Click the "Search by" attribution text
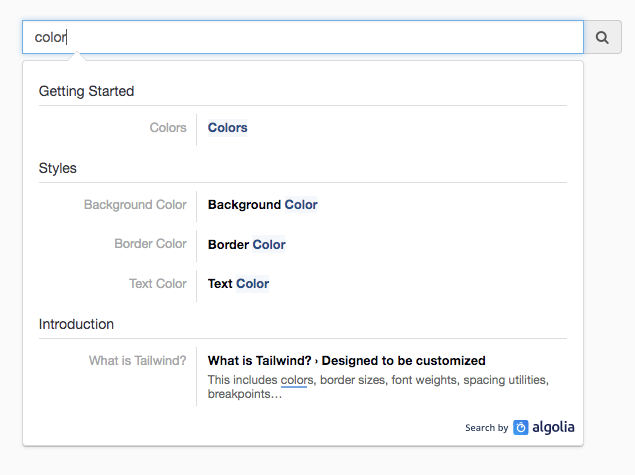The height and width of the screenshot is (475, 635). tap(486, 428)
